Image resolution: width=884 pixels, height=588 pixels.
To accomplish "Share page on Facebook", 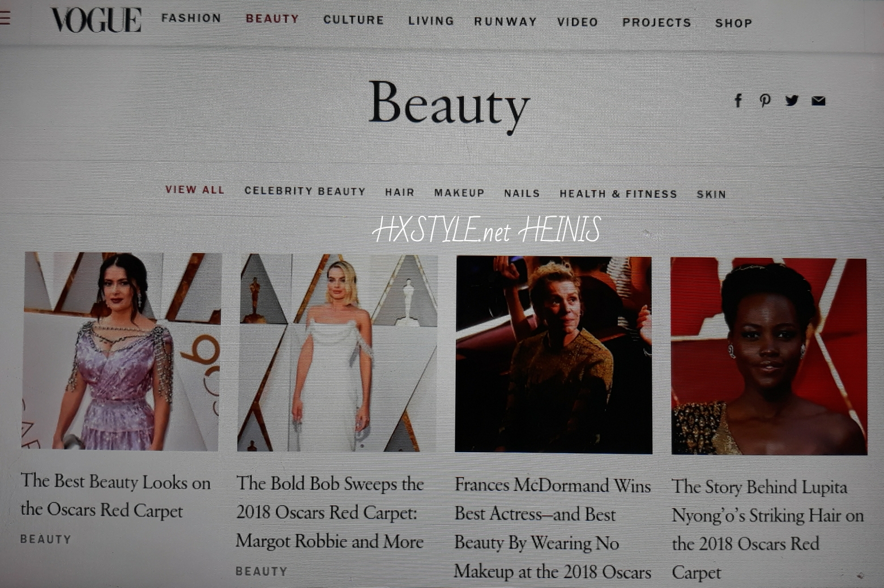I will coord(738,101).
